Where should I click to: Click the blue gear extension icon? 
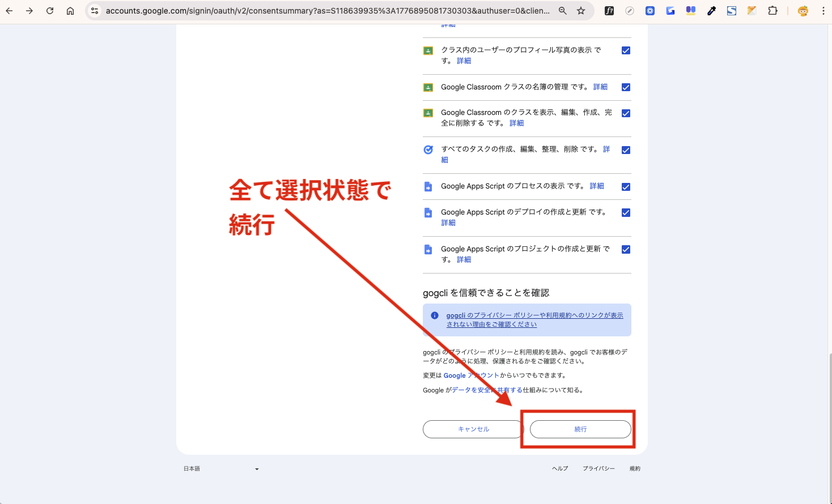[x=650, y=11]
